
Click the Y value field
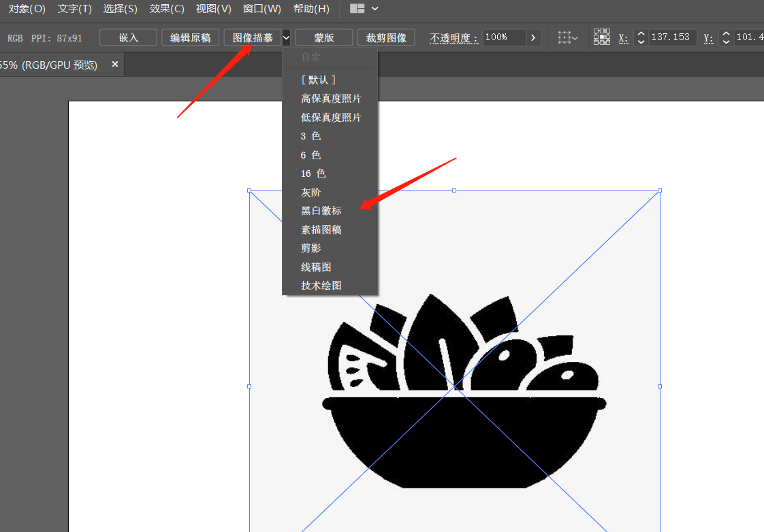coord(749,37)
